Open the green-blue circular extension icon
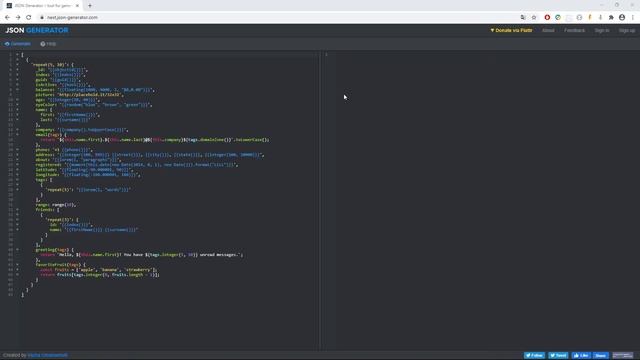This screenshot has width=640, height=360. (558, 18)
